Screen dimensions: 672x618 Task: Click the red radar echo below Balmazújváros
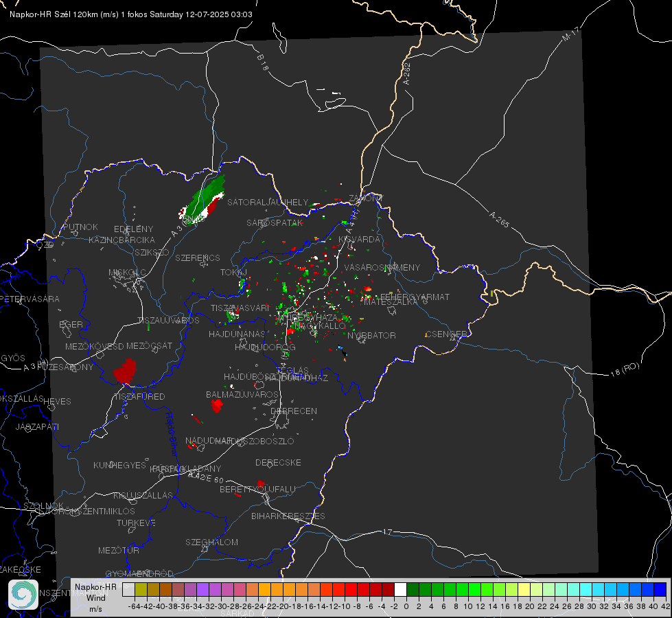pyautogui.click(x=217, y=405)
